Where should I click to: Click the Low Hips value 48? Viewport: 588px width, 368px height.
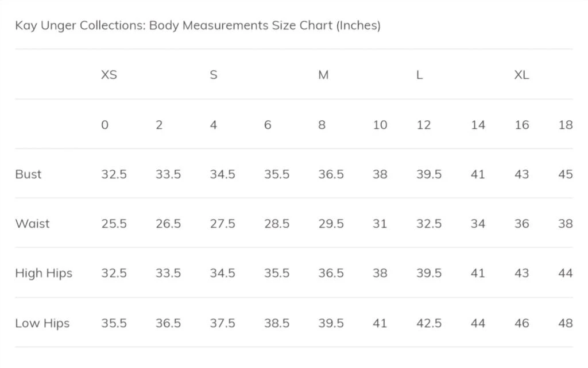(x=566, y=323)
